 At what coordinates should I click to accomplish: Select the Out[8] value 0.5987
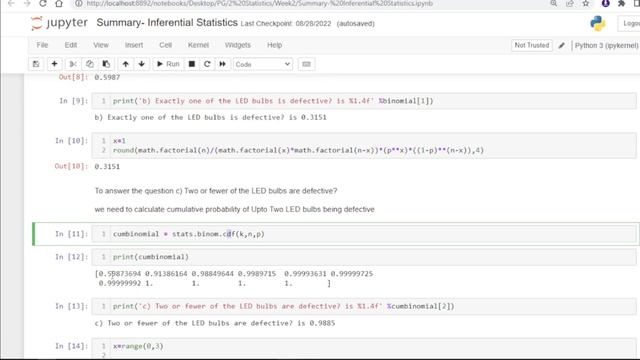tap(107, 77)
